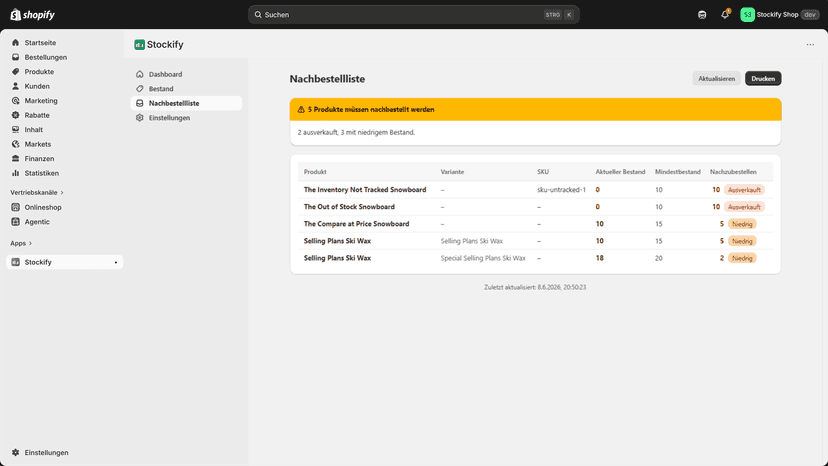Open the Finanzen bank icon
This screenshot has width=828, height=466.
coord(15,159)
